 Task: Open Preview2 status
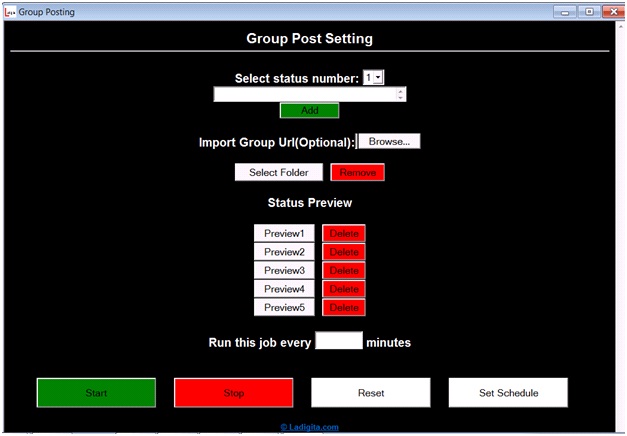(x=284, y=252)
